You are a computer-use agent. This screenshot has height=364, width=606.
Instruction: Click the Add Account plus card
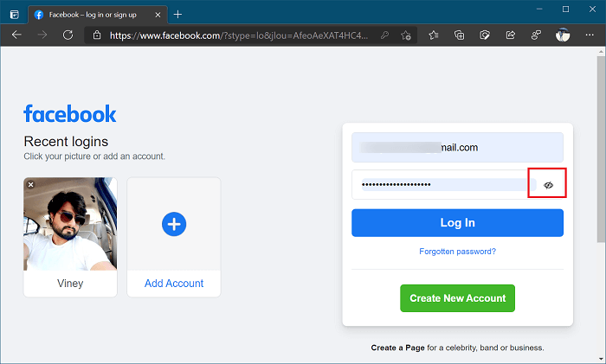point(174,237)
